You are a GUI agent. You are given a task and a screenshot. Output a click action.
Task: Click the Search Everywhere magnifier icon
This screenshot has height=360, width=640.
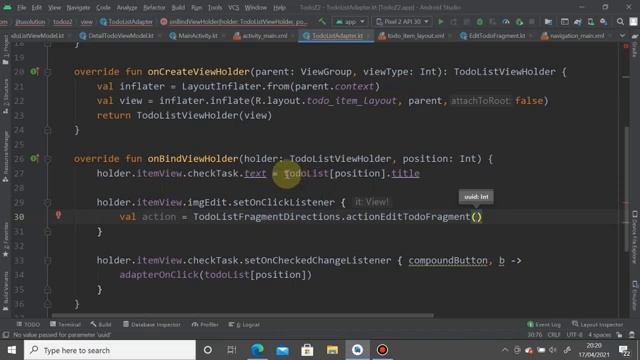[620, 21]
